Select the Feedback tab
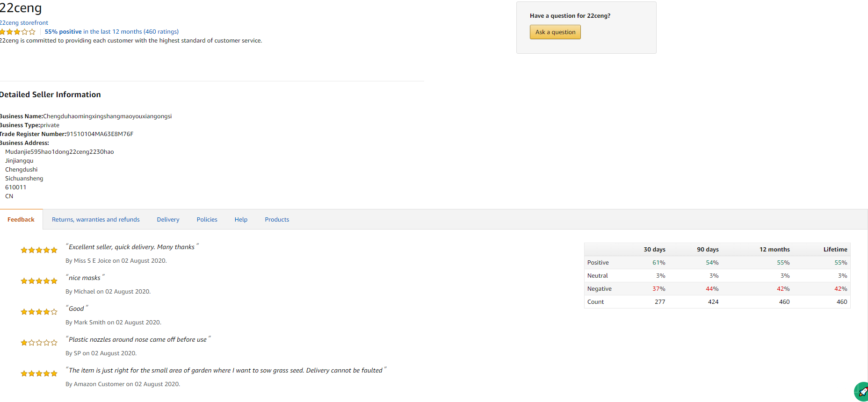 point(21,220)
